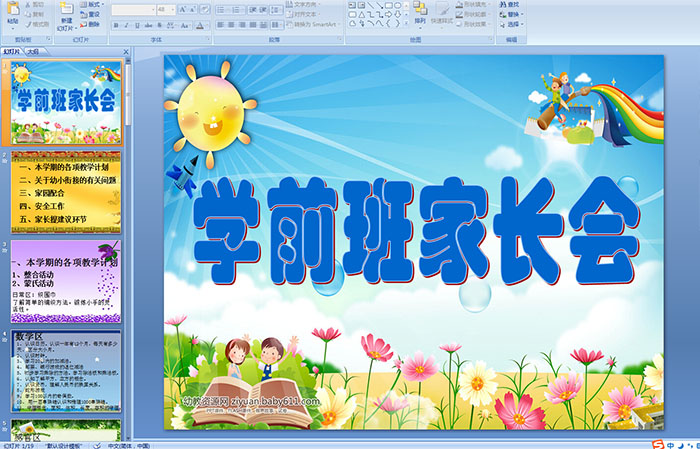Select the straight Line shape

coord(371,5)
